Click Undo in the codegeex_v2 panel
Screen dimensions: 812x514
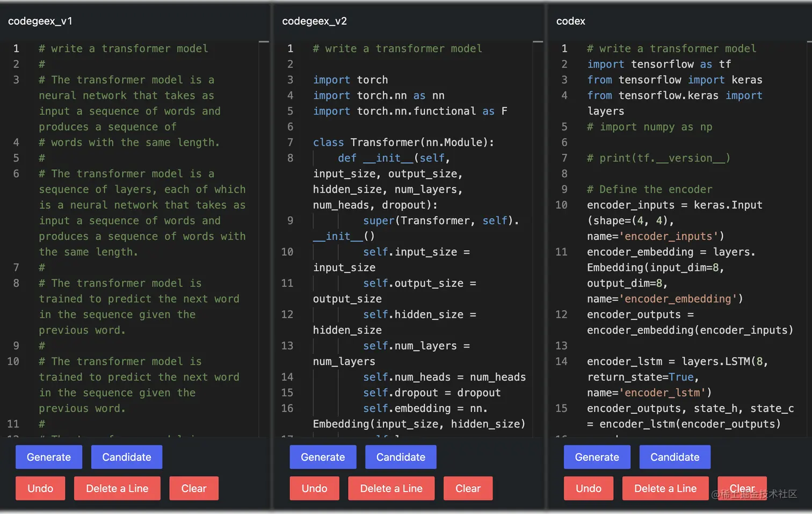pos(314,488)
